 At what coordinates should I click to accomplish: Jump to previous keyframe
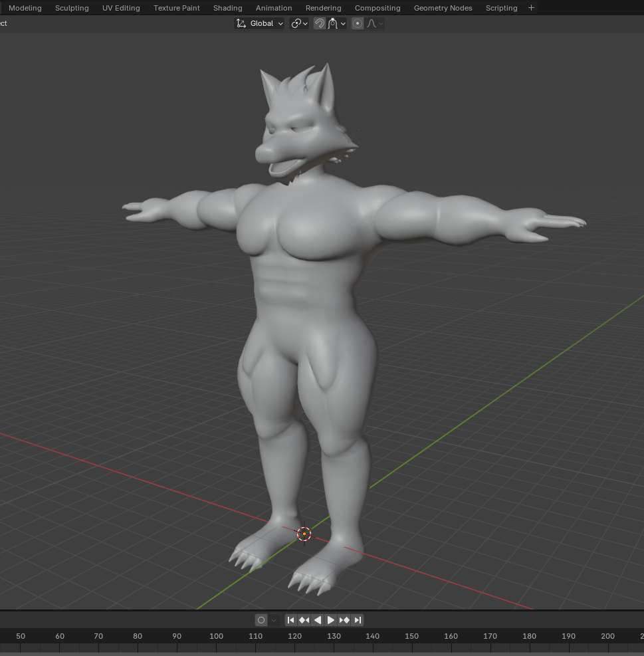tap(304, 620)
